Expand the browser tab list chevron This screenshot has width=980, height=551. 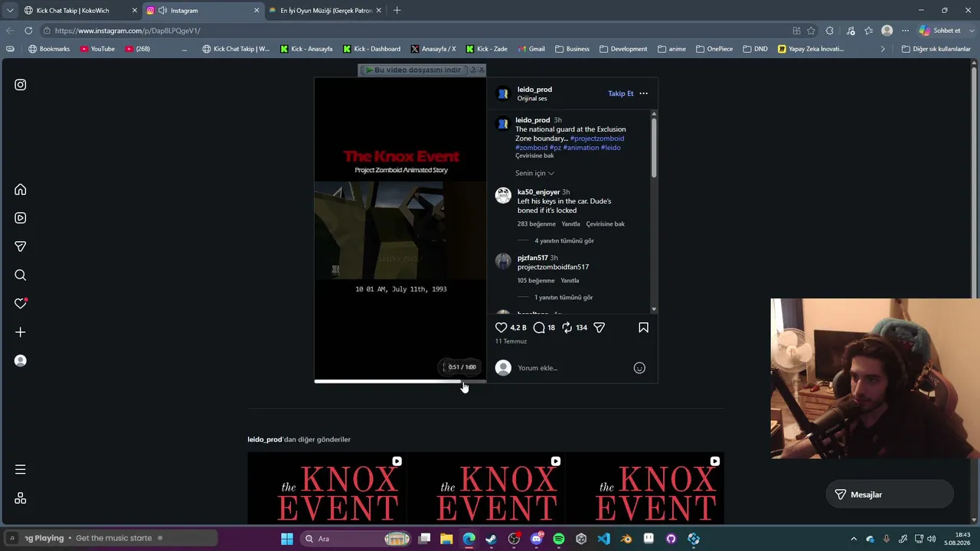(x=9, y=11)
